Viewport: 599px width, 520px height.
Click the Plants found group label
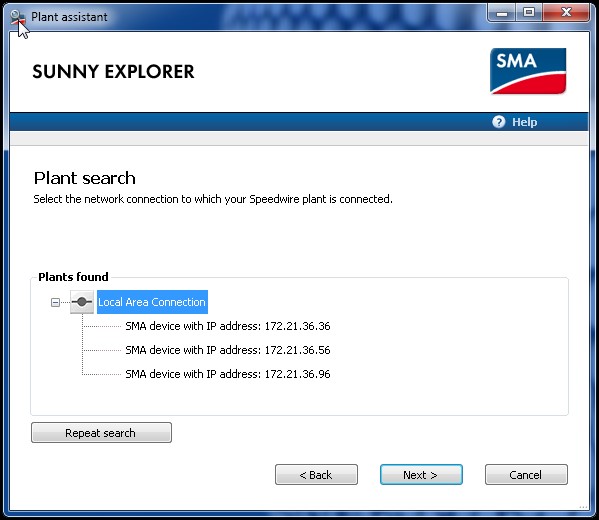73,277
